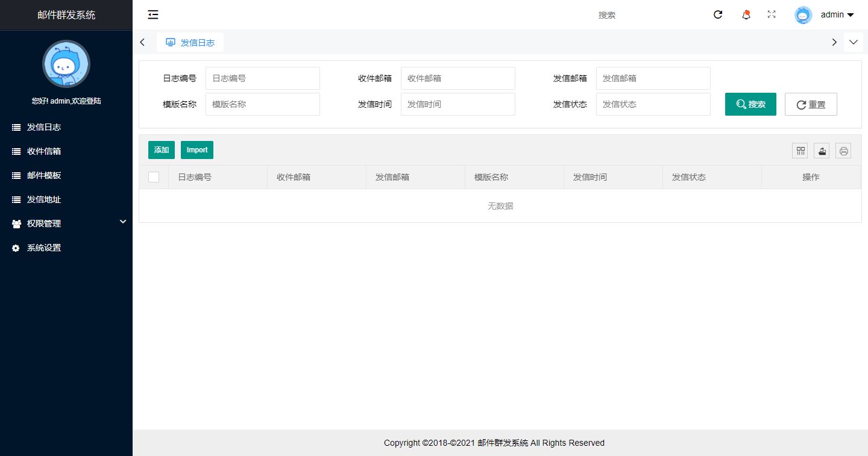Click inside the 收件邮箱 input field
The image size is (868, 456).
tap(458, 78)
